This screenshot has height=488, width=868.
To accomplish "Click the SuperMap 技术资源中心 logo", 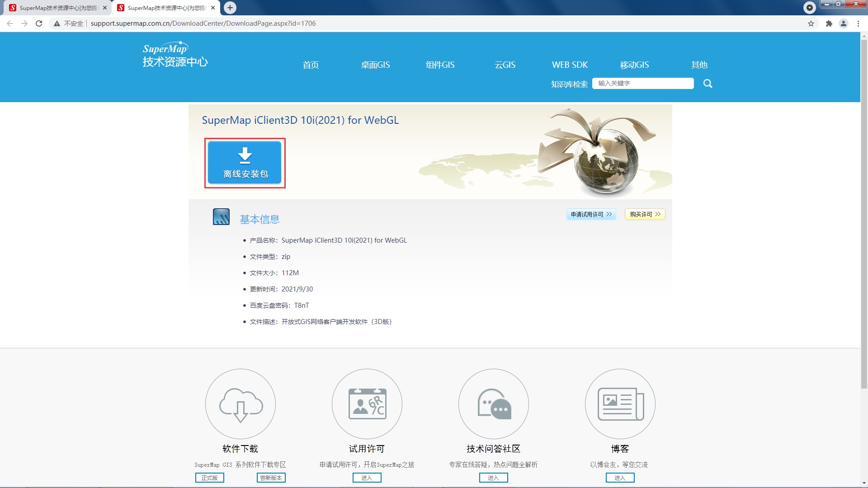I will (x=175, y=55).
